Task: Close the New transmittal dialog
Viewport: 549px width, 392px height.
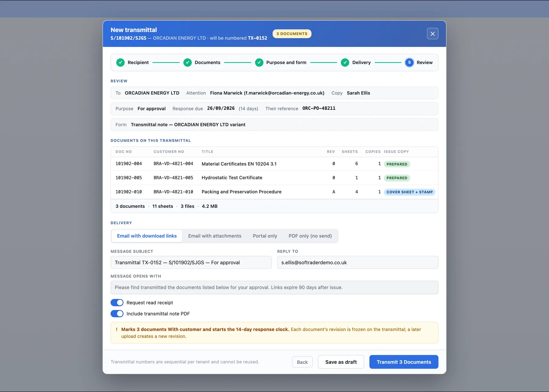Action: point(432,34)
